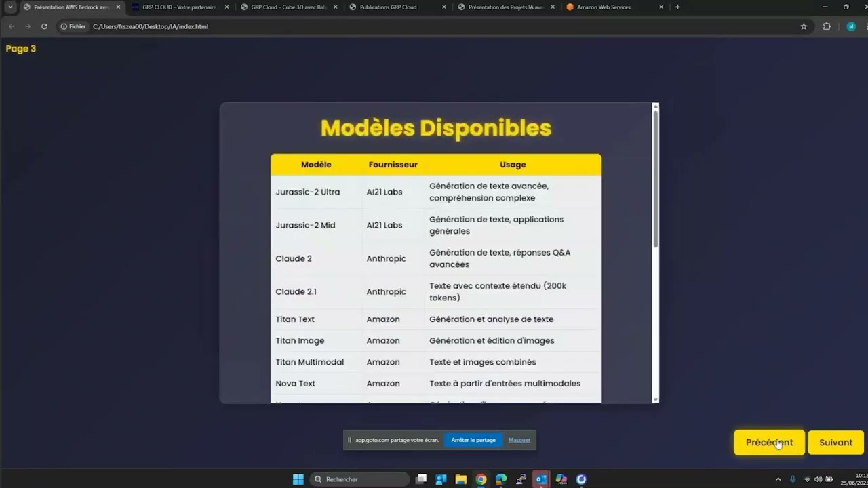Click the browser forward arrow

(28, 26)
